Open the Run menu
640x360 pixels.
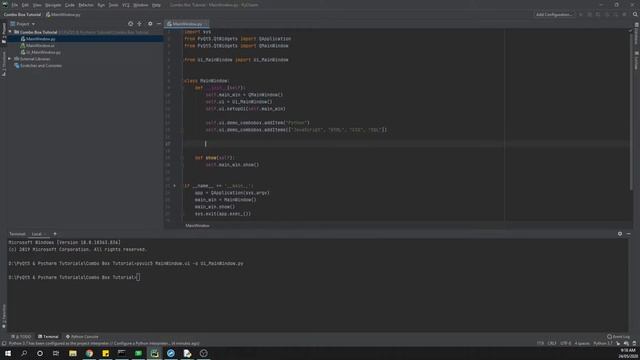[101, 5]
